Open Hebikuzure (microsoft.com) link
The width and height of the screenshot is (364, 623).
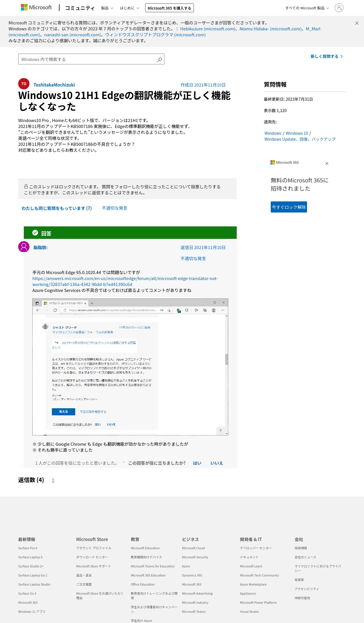[x=208, y=29]
